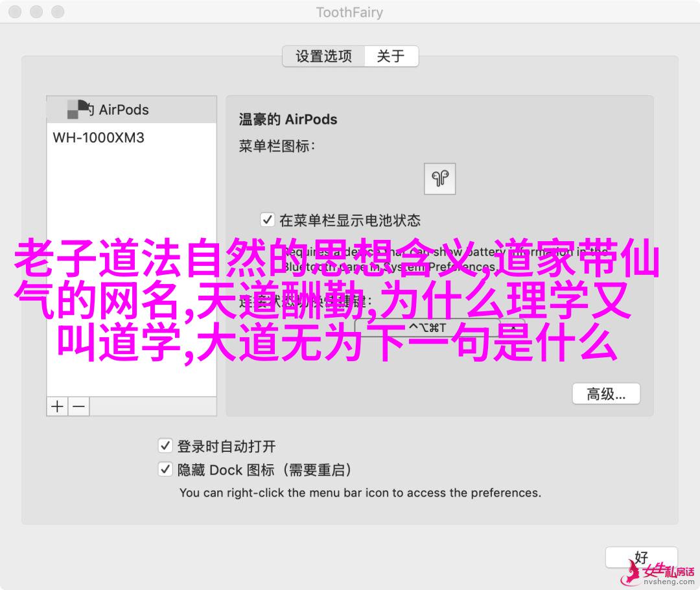
Task: Click the right-click menu bar hint text
Action: [360, 493]
